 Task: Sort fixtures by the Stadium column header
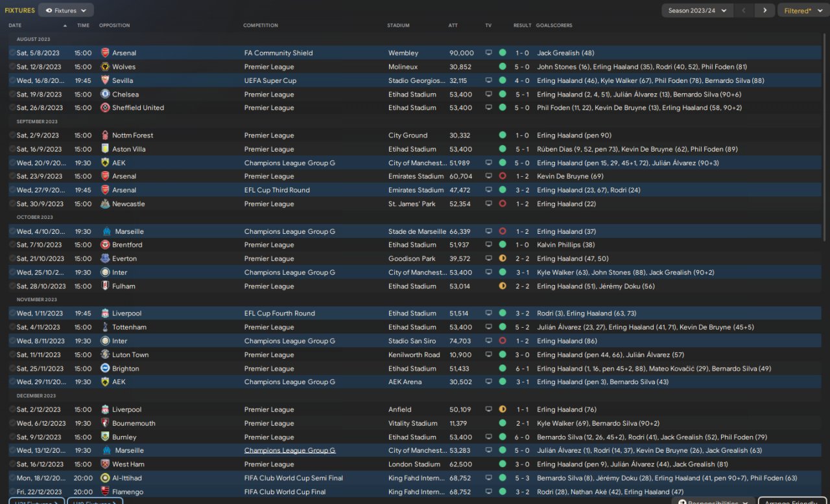coord(398,25)
